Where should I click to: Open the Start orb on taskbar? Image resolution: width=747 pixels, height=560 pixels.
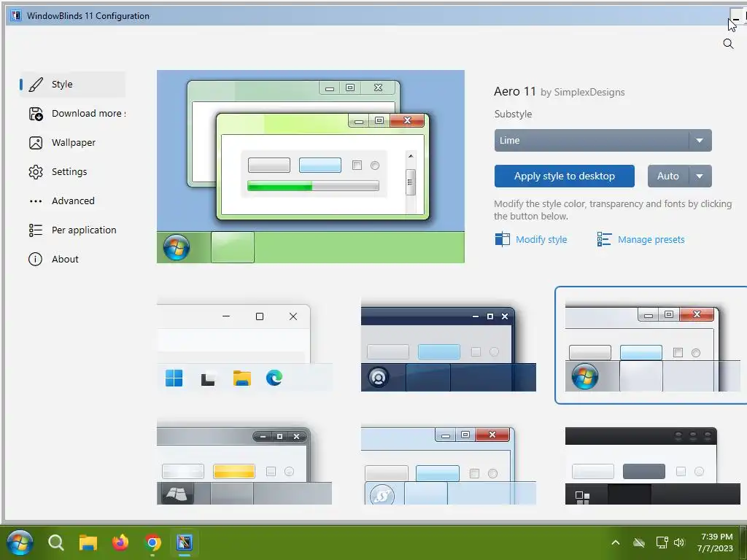[x=20, y=542]
